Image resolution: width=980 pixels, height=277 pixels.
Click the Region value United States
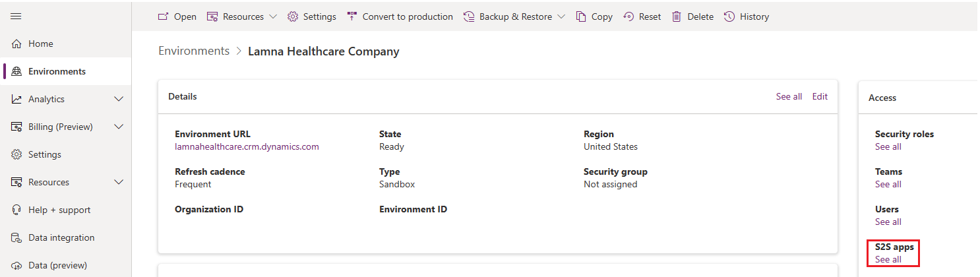pyautogui.click(x=611, y=146)
